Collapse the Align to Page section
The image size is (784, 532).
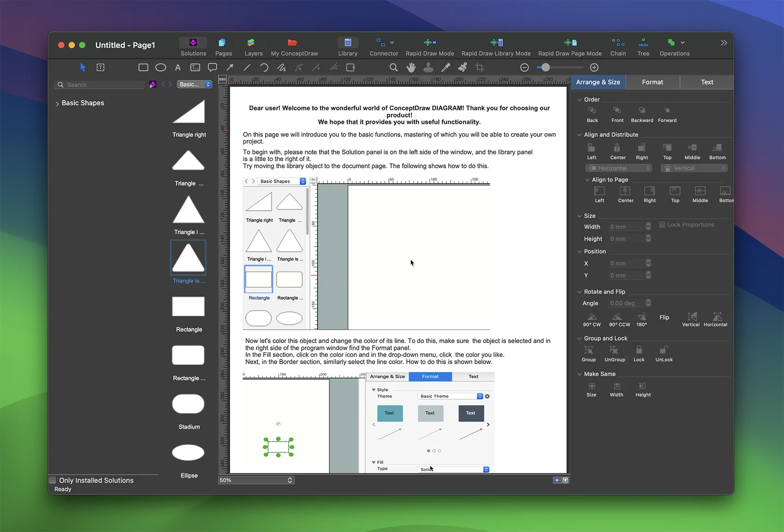pyautogui.click(x=587, y=180)
